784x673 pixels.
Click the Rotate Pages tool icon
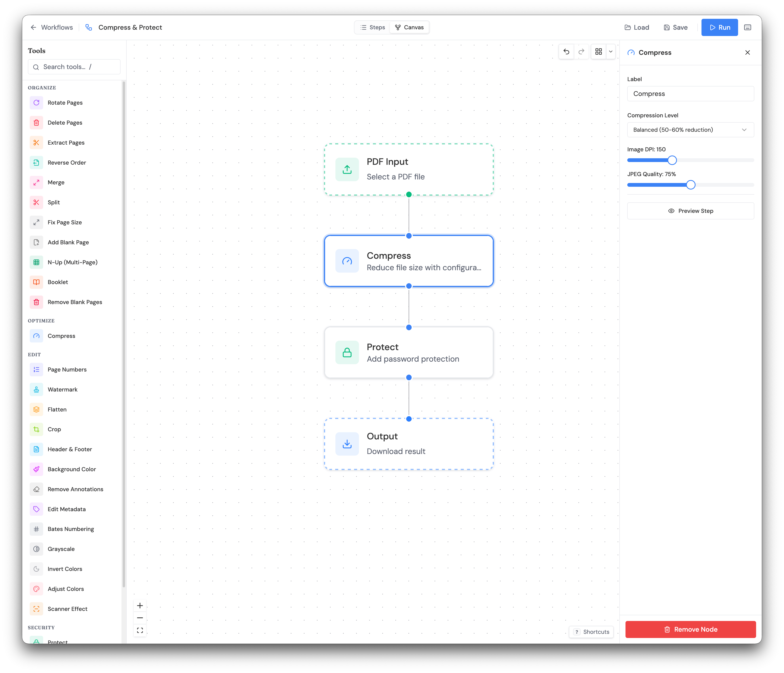point(36,102)
